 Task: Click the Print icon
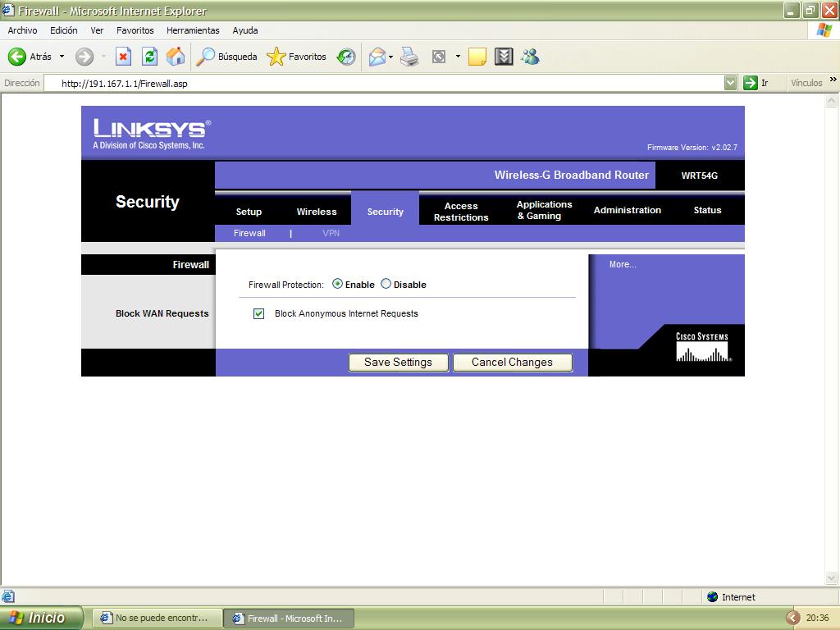(x=409, y=57)
